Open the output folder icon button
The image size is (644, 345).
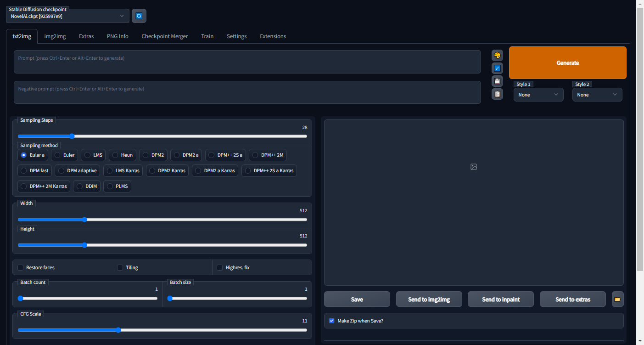click(x=617, y=299)
